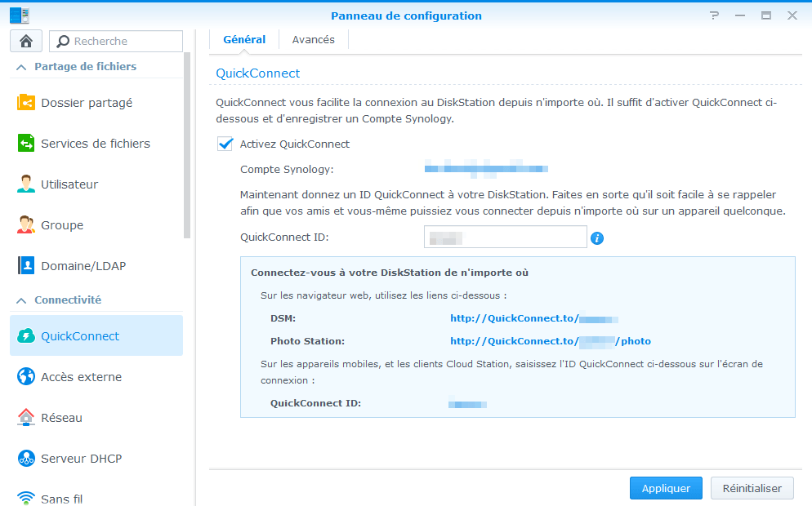Click the help question mark icon
The image size is (812, 506).
pos(715,16)
